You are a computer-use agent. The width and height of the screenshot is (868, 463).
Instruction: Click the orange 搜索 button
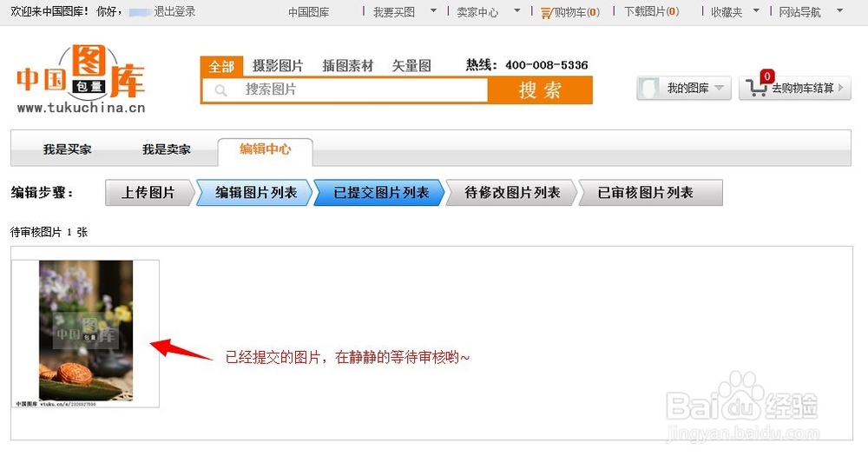pos(540,89)
